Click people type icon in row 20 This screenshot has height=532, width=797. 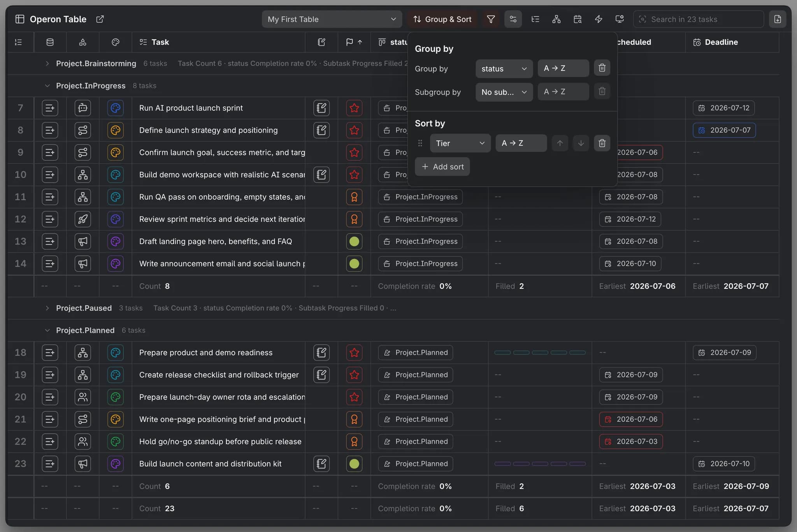pyautogui.click(x=83, y=397)
